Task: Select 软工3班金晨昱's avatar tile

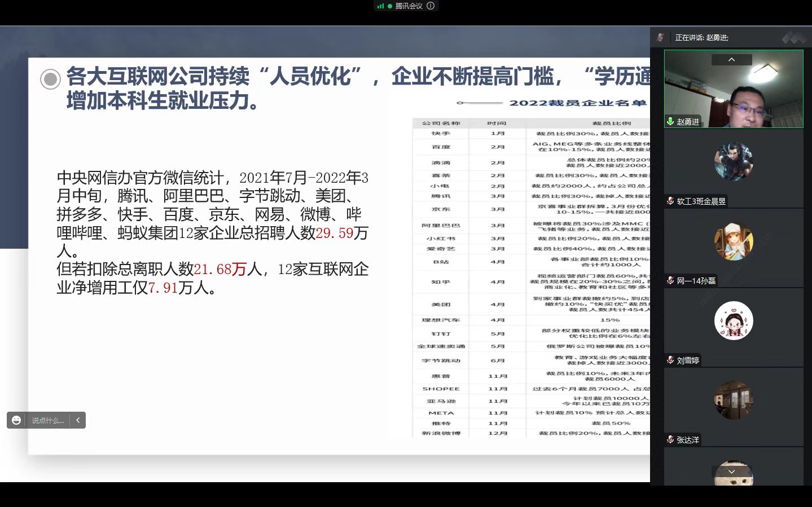Action: tap(734, 161)
